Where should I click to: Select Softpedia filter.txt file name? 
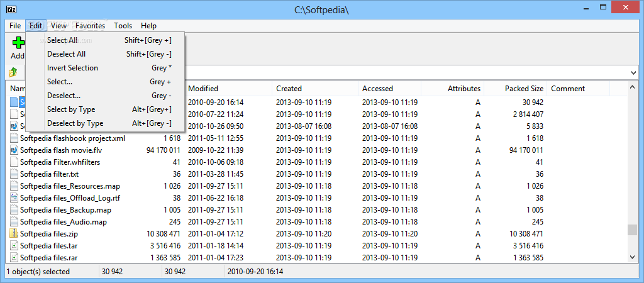pyautogui.click(x=49, y=174)
